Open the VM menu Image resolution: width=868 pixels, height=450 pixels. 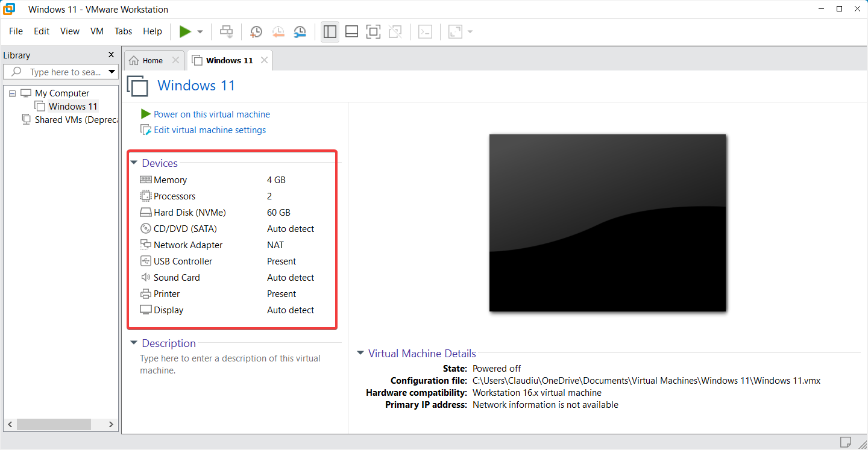(97, 31)
